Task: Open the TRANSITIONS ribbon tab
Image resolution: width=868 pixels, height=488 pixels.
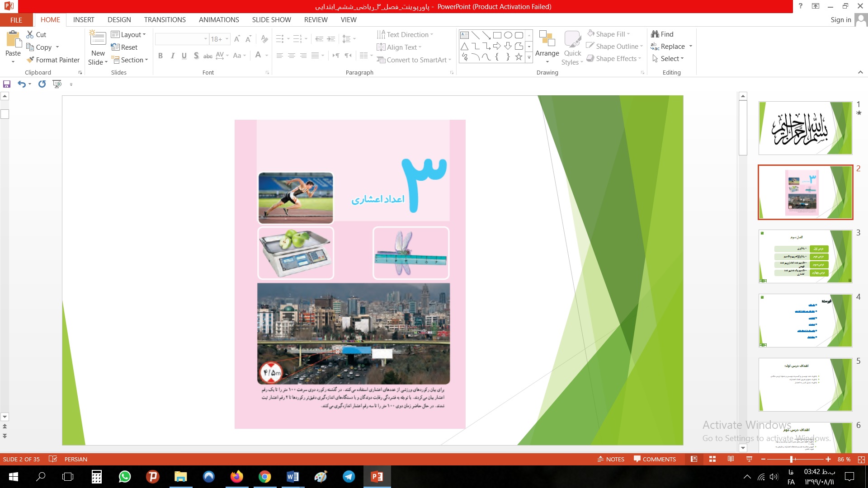Action: [x=165, y=20]
